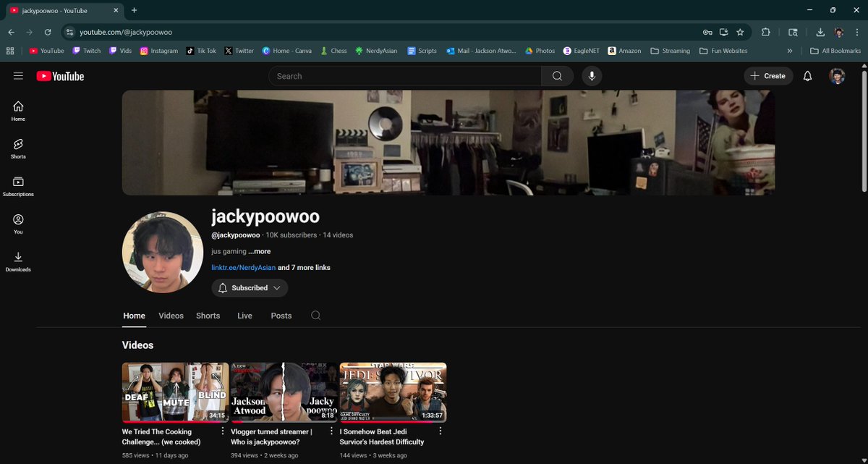Open Tik Tok bookmark
This screenshot has width=868, height=464.
201,51
